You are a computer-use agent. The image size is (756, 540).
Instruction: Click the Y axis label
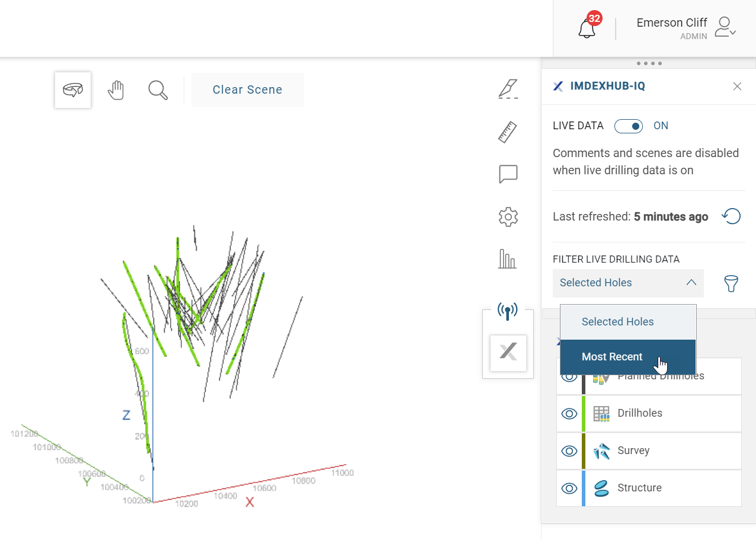coord(87,482)
